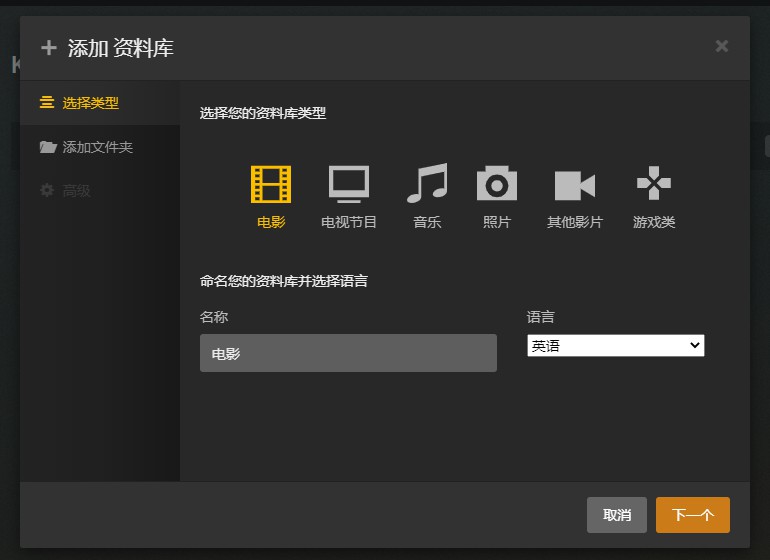Click the 其他影片 text label
770x560 pixels.
[x=575, y=222]
